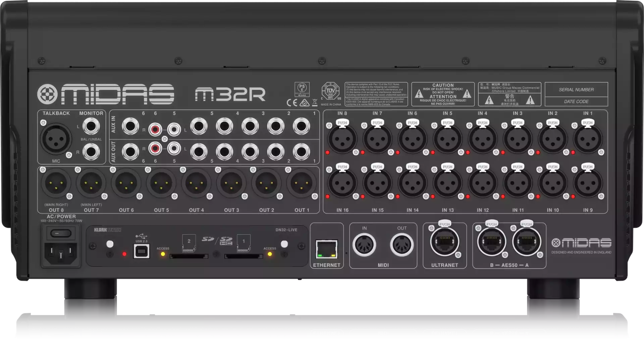Click the SERIAL NUMBER field
Viewport: 644px width, 340px height.
[x=576, y=90]
